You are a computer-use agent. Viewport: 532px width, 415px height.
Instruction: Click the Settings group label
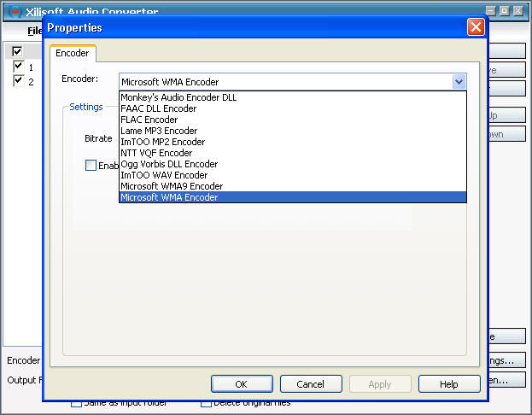coord(86,107)
